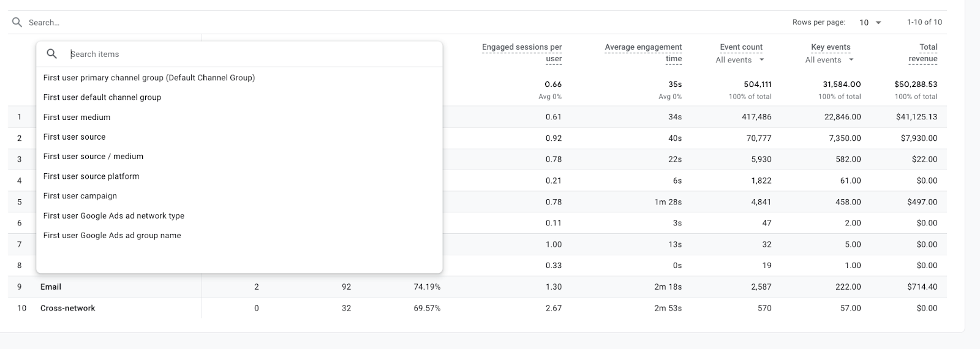Click Engaged sessions per user header

[522, 53]
